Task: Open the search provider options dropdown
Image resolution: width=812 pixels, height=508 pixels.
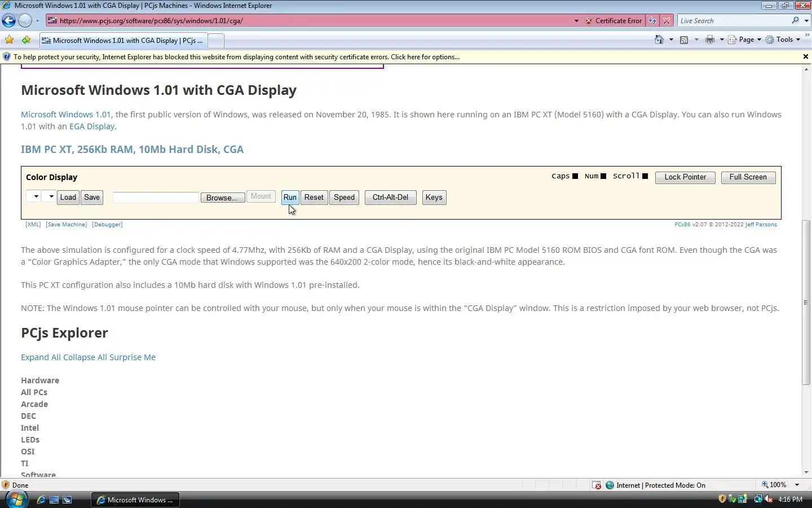Action: [x=806, y=21]
